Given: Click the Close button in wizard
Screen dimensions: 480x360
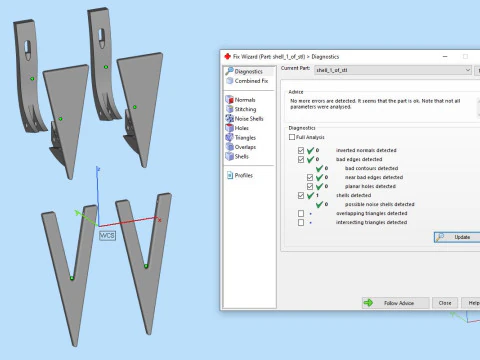Looking at the screenshot, I should pyautogui.click(x=445, y=303).
